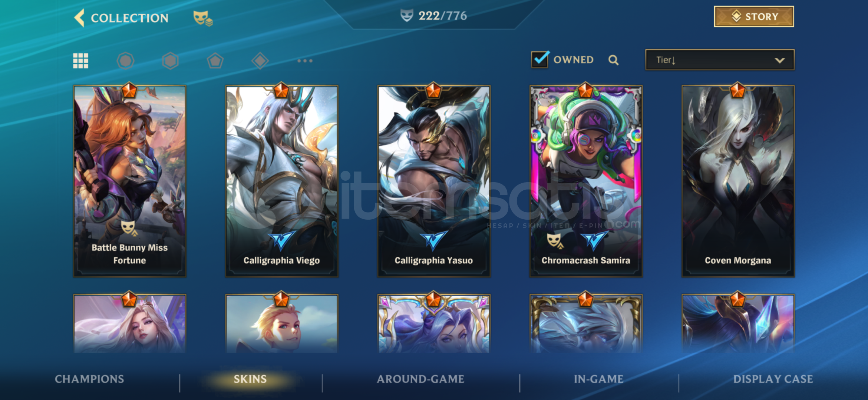Image resolution: width=868 pixels, height=400 pixels.
Task: Filter by the pentagon tier icon
Action: click(x=215, y=61)
